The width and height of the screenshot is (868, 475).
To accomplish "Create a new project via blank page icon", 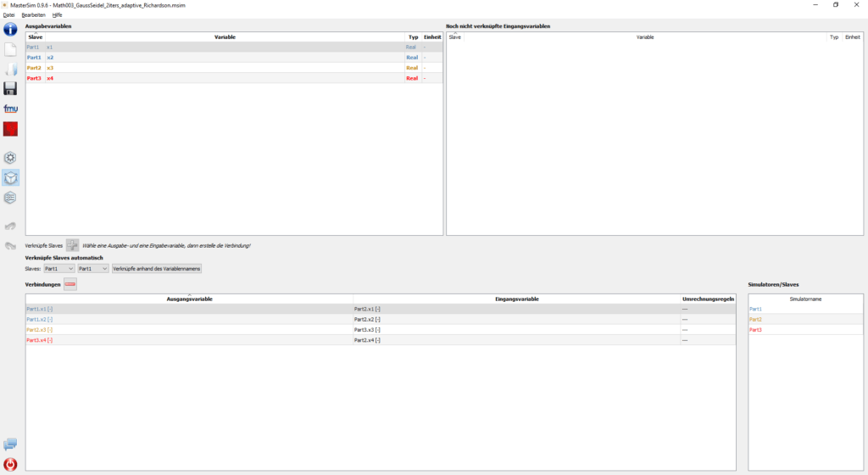I will pos(10,49).
